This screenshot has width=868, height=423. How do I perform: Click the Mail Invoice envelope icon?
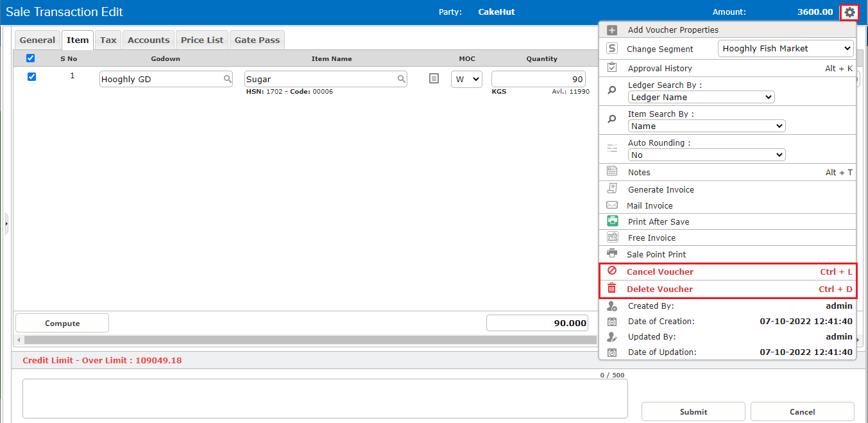click(x=612, y=205)
